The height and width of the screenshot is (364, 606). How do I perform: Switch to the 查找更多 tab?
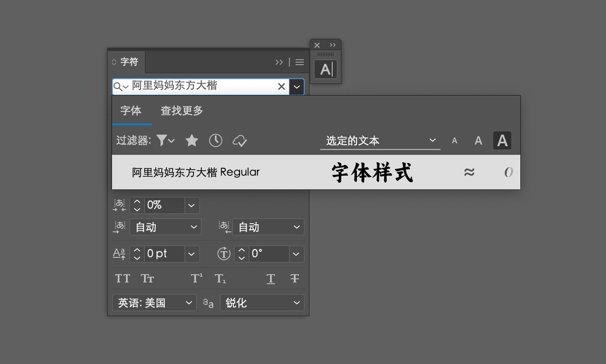click(182, 111)
